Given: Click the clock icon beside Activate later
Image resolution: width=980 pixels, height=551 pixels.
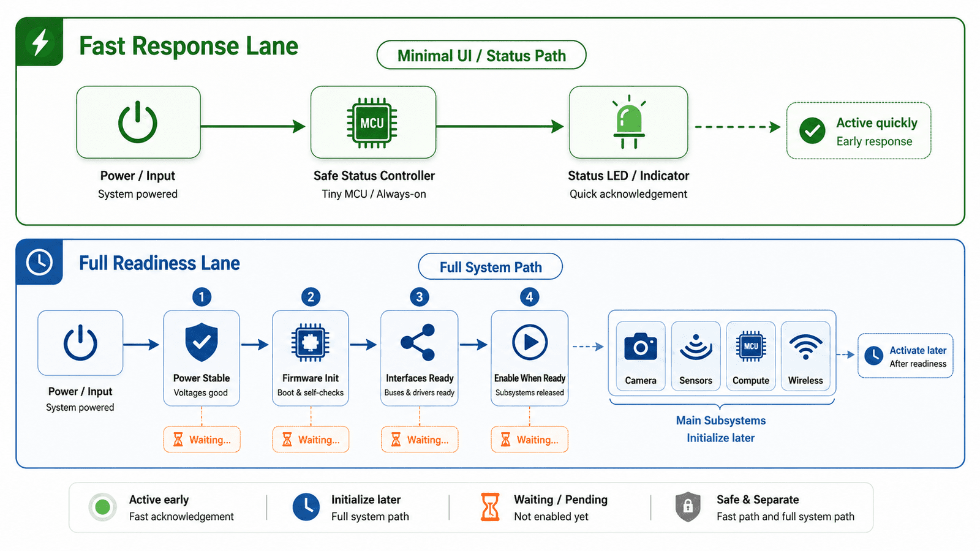Looking at the screenshot, I should (x=874, y=356).
